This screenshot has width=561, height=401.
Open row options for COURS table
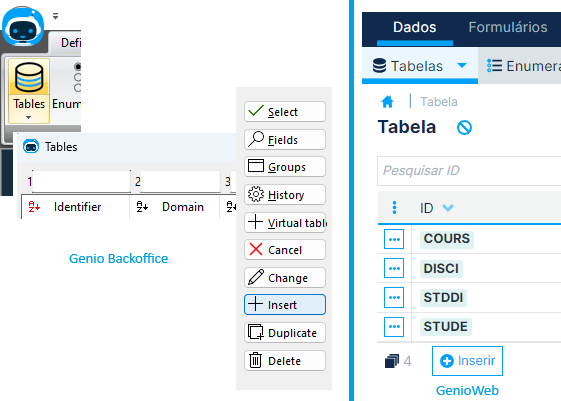click(x=394, y=239)
